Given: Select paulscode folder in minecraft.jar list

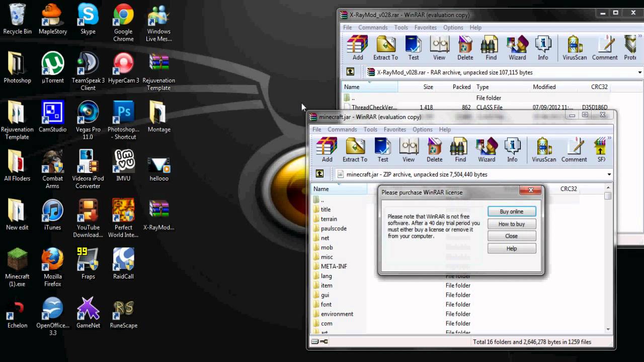Looking at the screenshot, I should coord(330,228).
